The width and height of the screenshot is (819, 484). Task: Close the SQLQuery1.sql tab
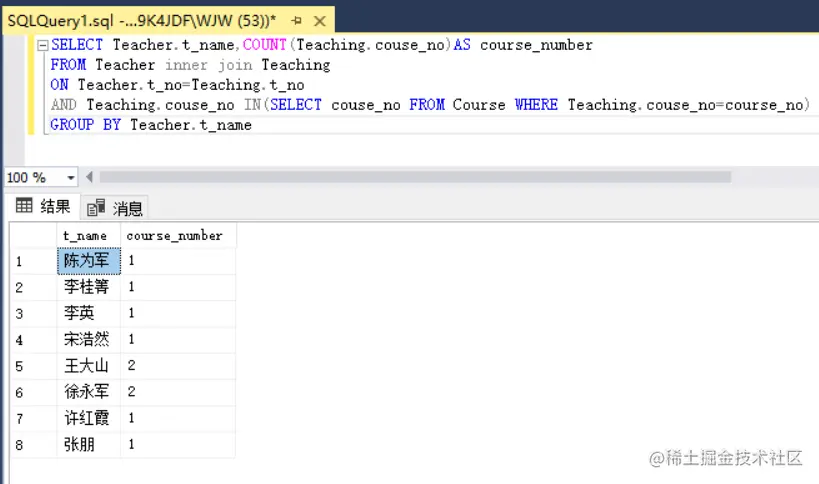[x=320, y=21]
